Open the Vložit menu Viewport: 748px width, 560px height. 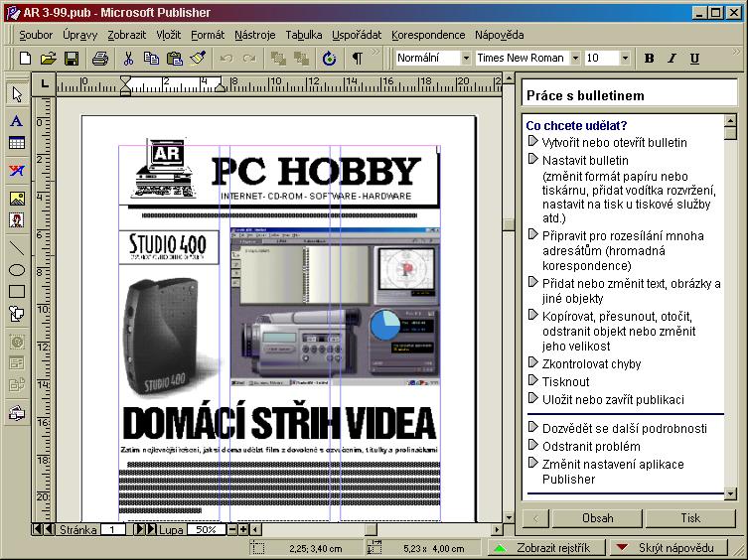[169, 35]
